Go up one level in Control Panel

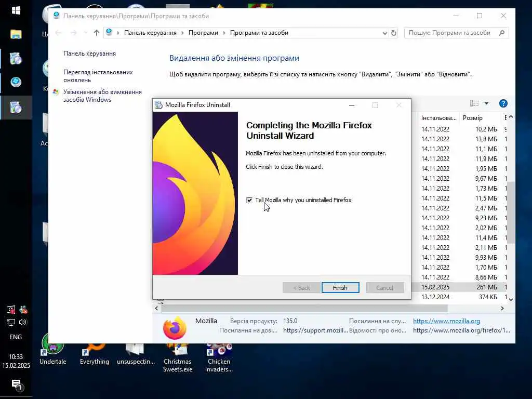(96, 33)
